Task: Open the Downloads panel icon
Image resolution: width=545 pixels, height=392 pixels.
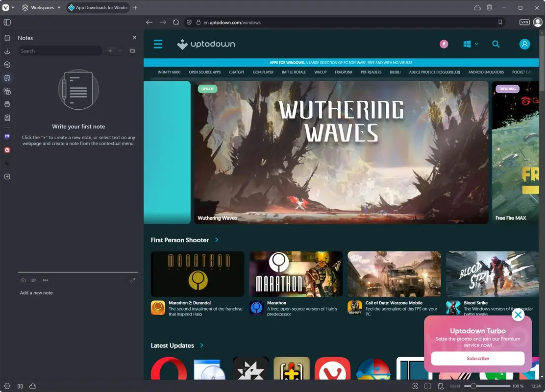Action: click(x=7, y=51)
